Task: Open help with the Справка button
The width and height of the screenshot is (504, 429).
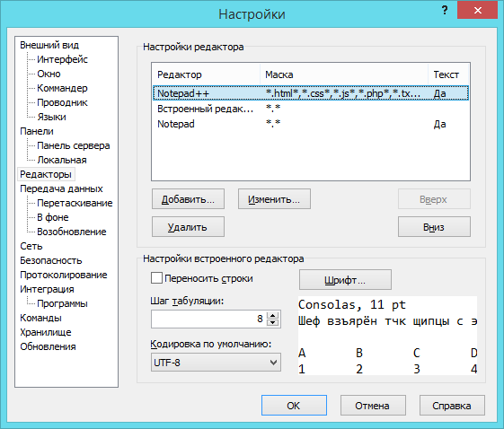Action: [452, 406]
